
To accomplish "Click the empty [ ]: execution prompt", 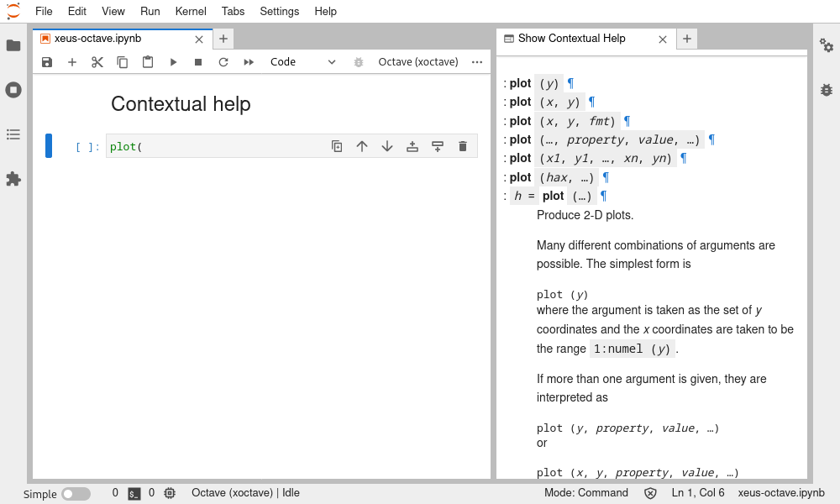I will click(x=87, y=147).
